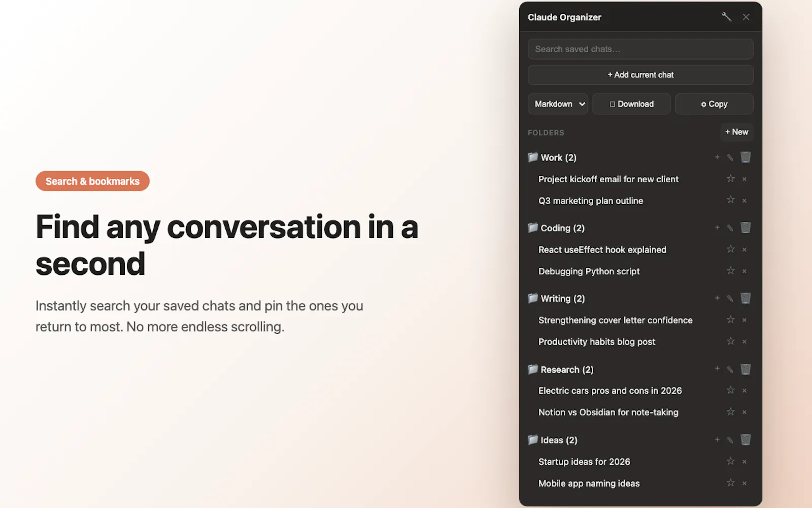The image size is (812, 508).
Task: Star Strengthening cover letter confidence chat
Action: click(730, 320)
